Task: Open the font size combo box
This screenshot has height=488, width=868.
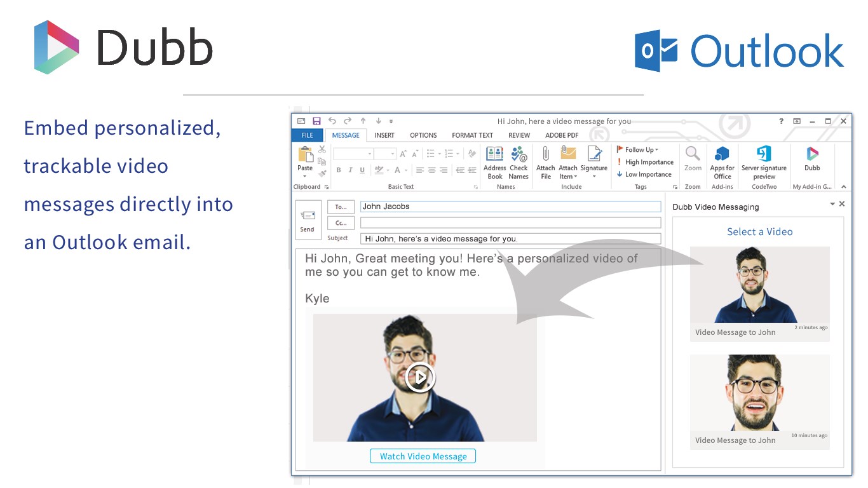Action: (385, 154)
